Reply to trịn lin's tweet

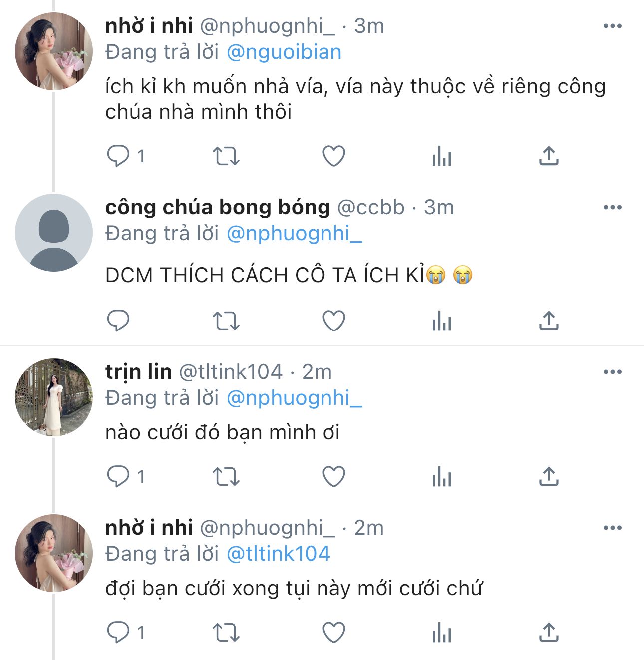coord(118,477)
